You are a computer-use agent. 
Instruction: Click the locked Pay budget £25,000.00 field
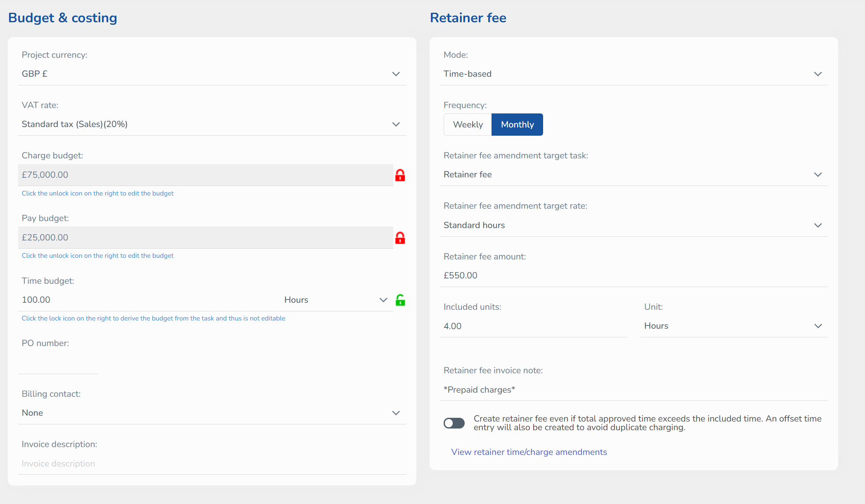click(x=206, y=238)
